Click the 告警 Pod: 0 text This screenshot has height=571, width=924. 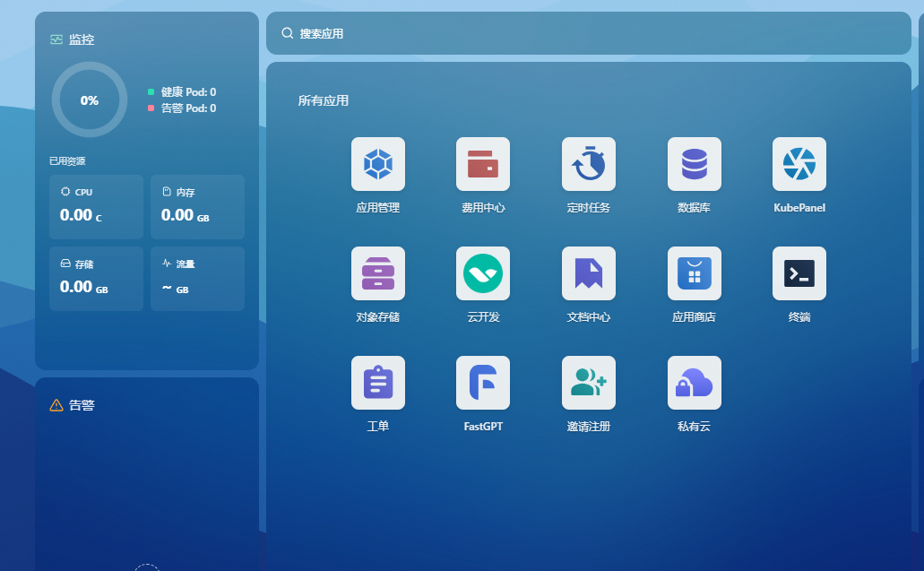pyautogui.click(x=188, y=108)
